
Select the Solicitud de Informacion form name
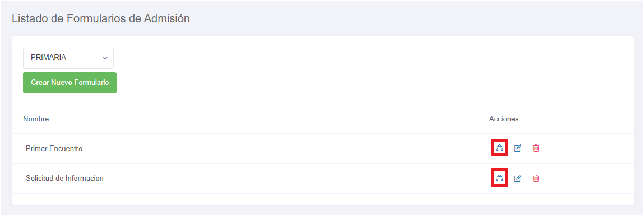point(64,179)
